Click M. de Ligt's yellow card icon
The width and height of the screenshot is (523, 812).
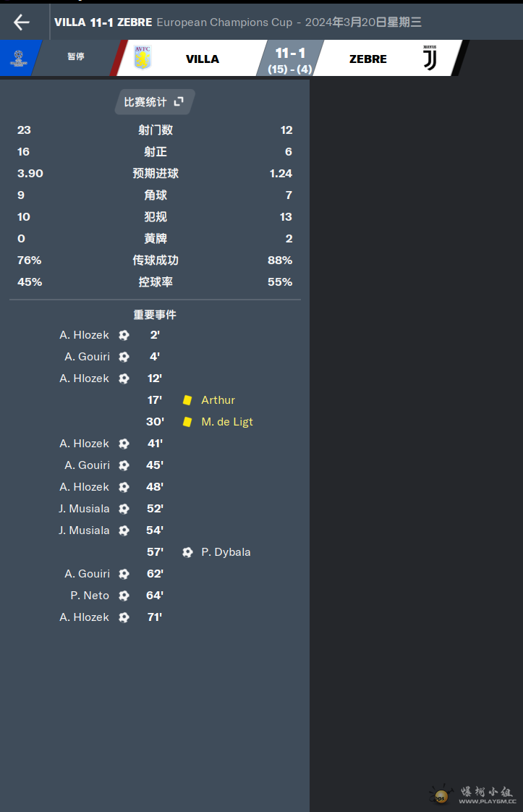click(187, 422)
